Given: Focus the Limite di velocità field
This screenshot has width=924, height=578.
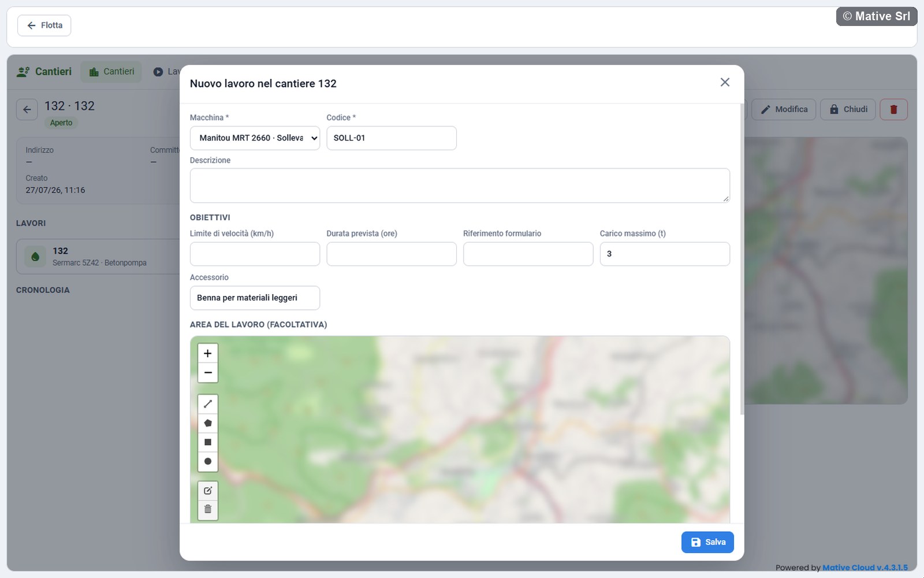Looking at the screenshot, I should (x=255, y=254).
